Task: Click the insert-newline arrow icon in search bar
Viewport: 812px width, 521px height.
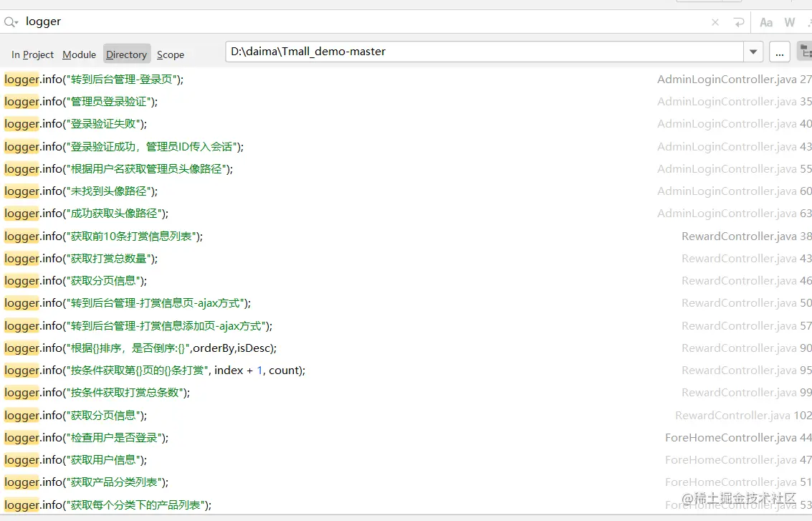Action: 738,22
